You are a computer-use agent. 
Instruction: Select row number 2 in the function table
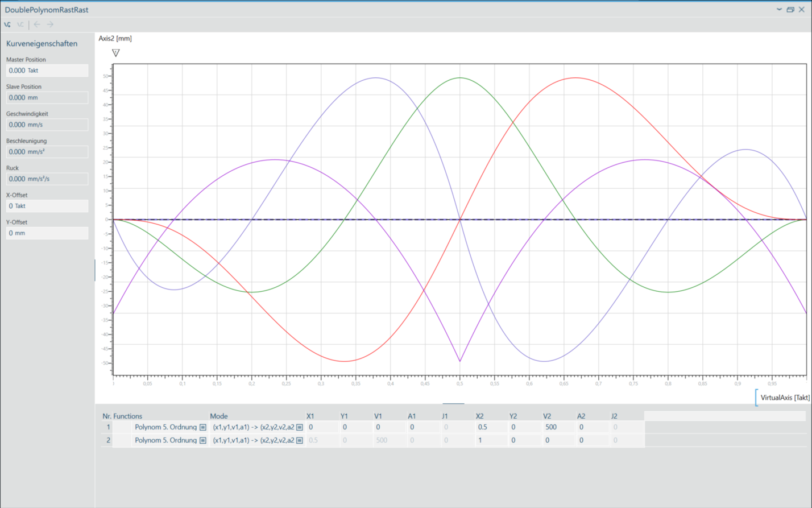point(108,440)
